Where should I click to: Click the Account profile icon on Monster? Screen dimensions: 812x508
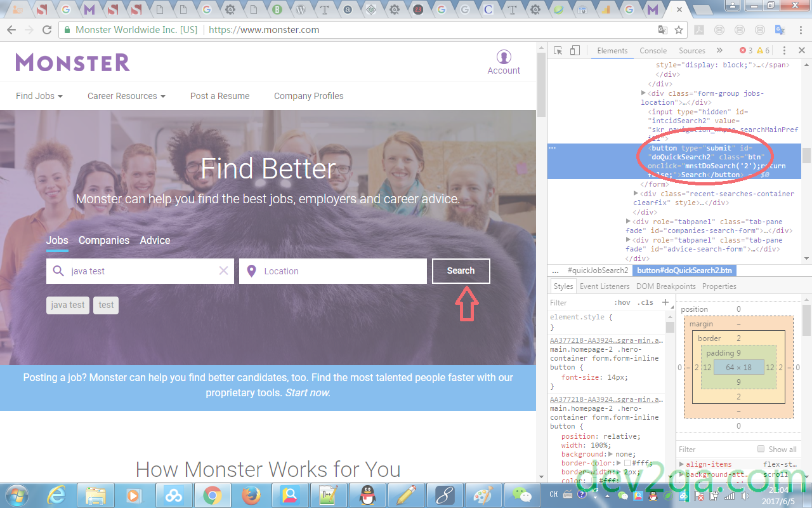[504, 57]
